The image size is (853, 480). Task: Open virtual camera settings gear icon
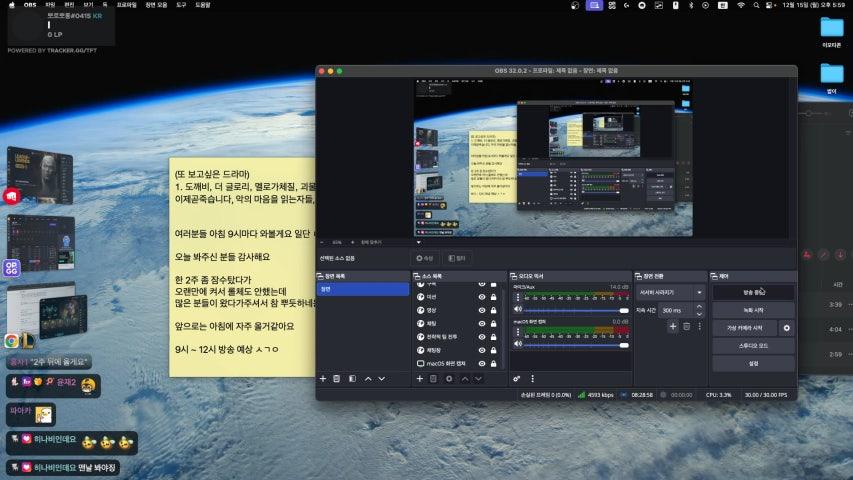(786, 328)
